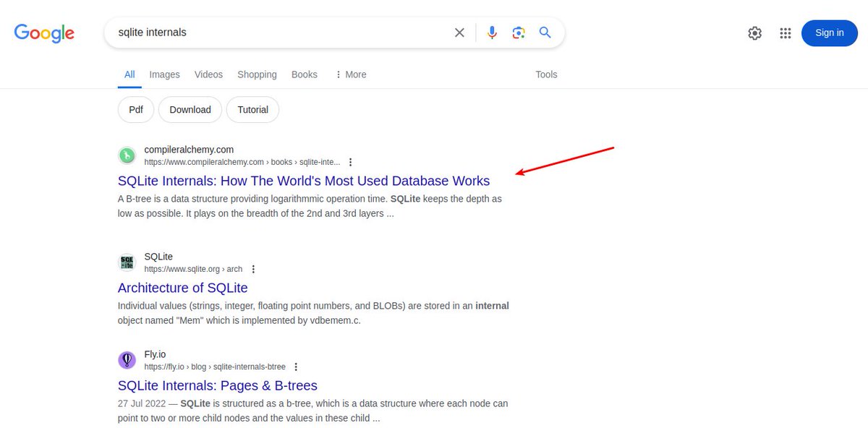Open SQLite Internals: Pages & B-trees result
The height and width of the screenshot is (428, 868).
(218, 385)
